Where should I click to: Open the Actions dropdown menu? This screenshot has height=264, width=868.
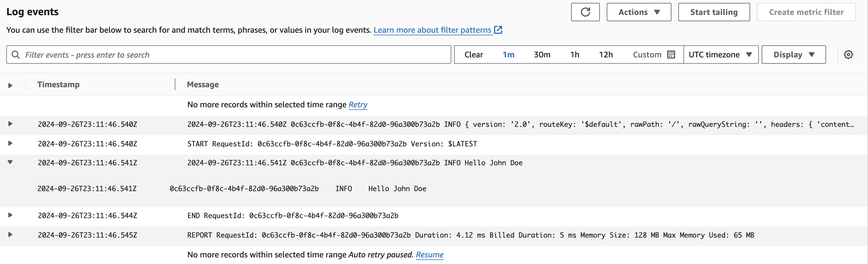(x=639, y=12)
